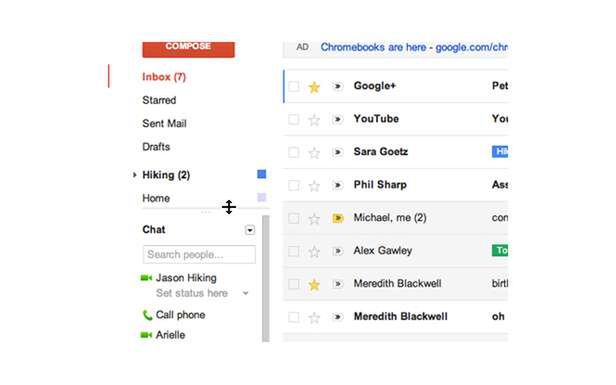This screenshot has height=385, width=616.
Task: Open the Set status here dropdown
Action: pos(246,293)
